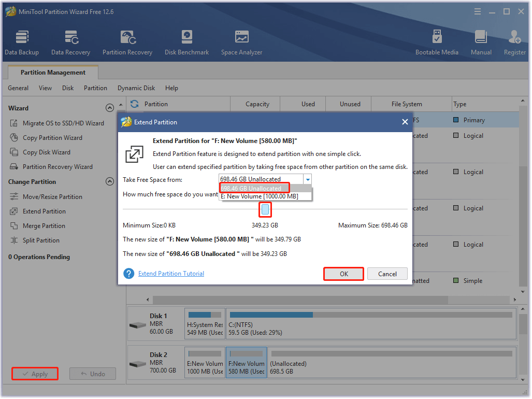Collapse the Wizard section
The image size is (532, 399).
110,108
